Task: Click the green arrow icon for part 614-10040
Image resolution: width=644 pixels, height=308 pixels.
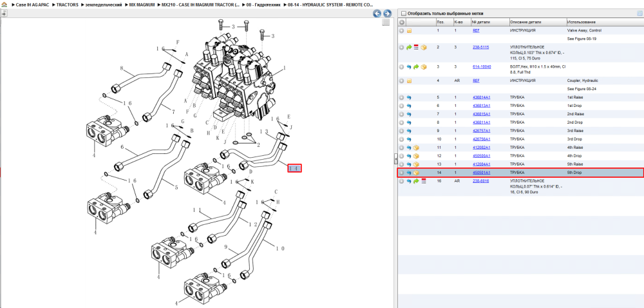Action: coord(416,67)
